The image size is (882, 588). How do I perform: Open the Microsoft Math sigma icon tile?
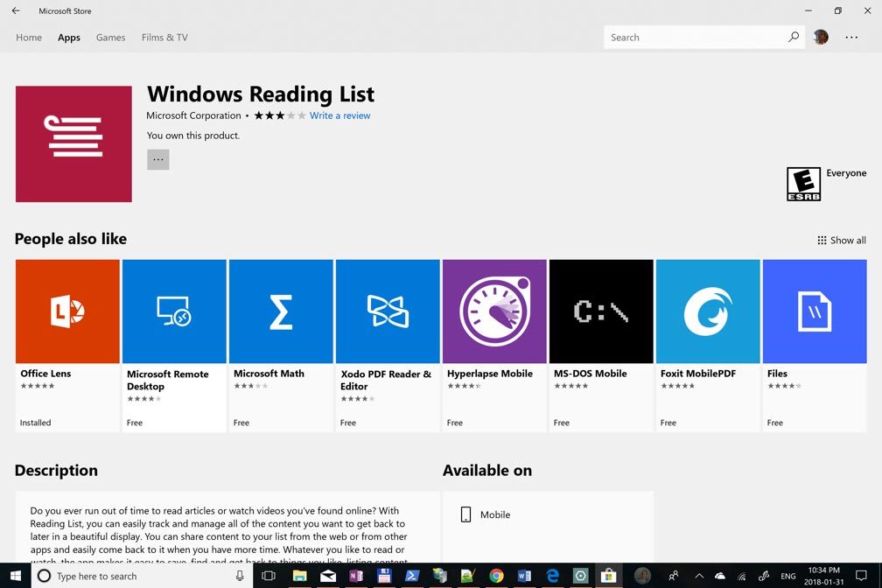pyautogui.click(x=281, y=311)
